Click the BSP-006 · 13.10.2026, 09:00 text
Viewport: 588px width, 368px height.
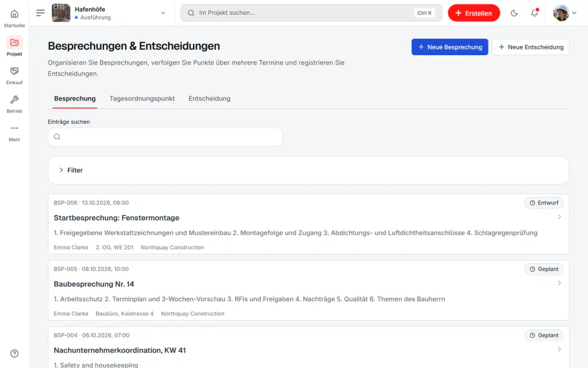[91, 203]
